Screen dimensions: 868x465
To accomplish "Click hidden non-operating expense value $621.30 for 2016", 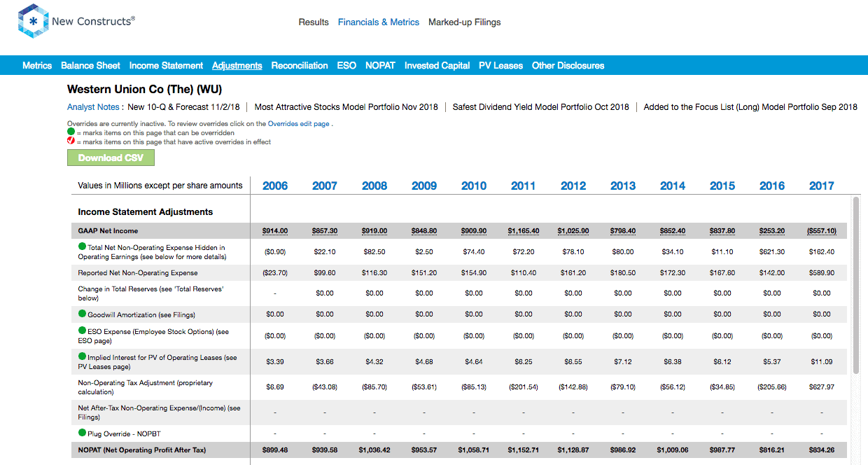I will (x=772, y=251).
